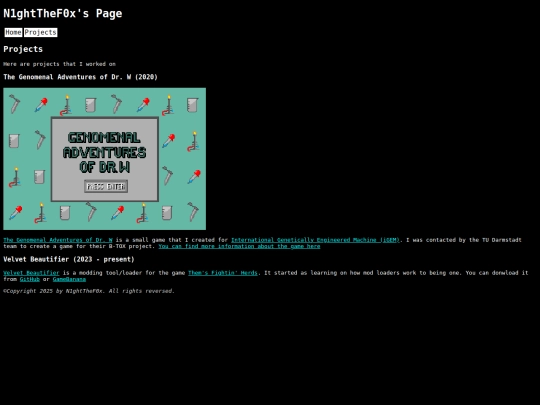Click 'Here are projects that I worked on' text

click(x=60, y=64)
